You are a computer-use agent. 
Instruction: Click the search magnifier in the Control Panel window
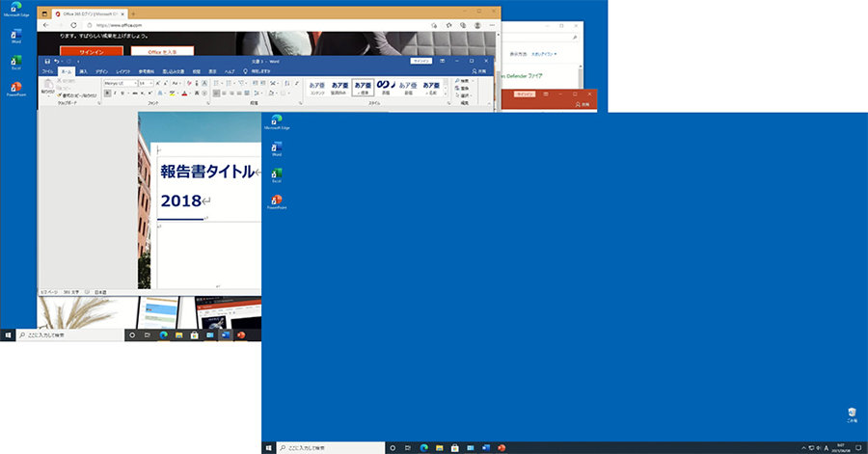[575, 38]
